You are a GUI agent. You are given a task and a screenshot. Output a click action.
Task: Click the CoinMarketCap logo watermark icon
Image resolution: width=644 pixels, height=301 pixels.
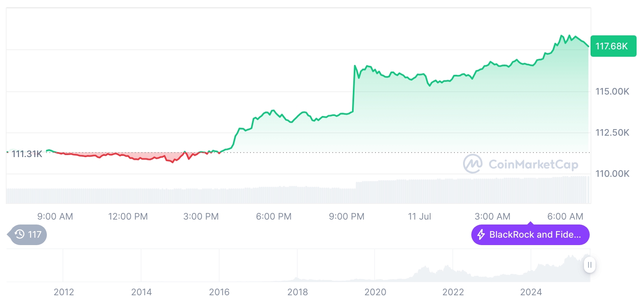pos(473,164)
